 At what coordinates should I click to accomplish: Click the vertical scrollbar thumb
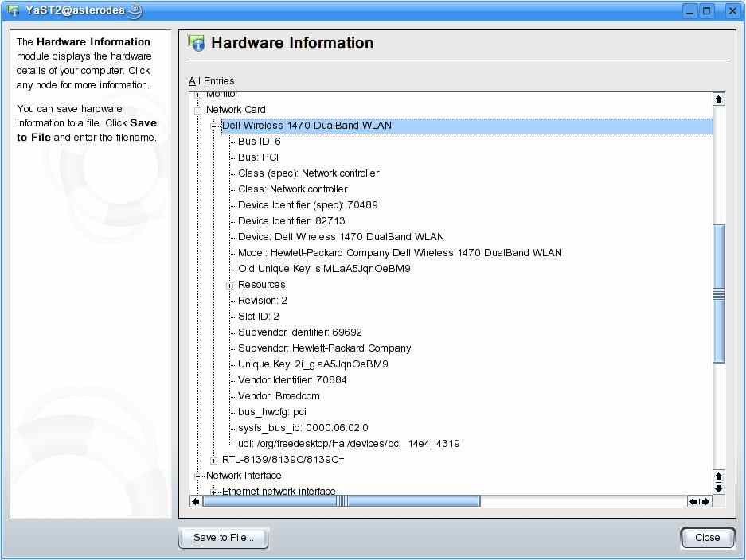pyautogui.click(x=718, y=294)
